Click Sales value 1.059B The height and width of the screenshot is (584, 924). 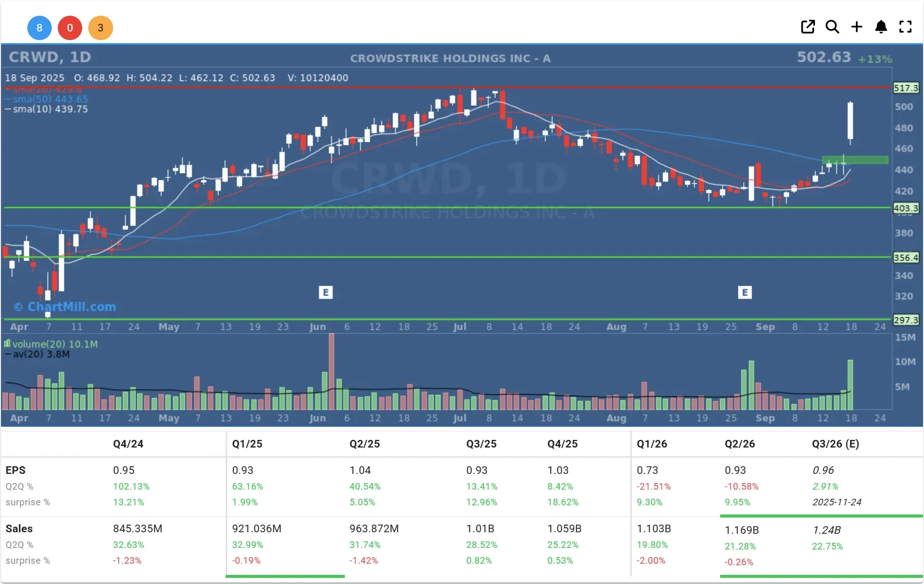564,529
